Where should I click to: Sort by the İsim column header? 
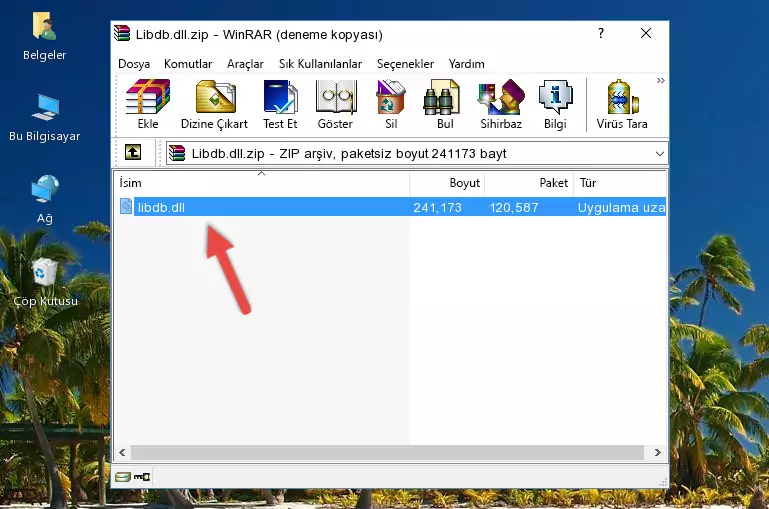tap(262, 183)
